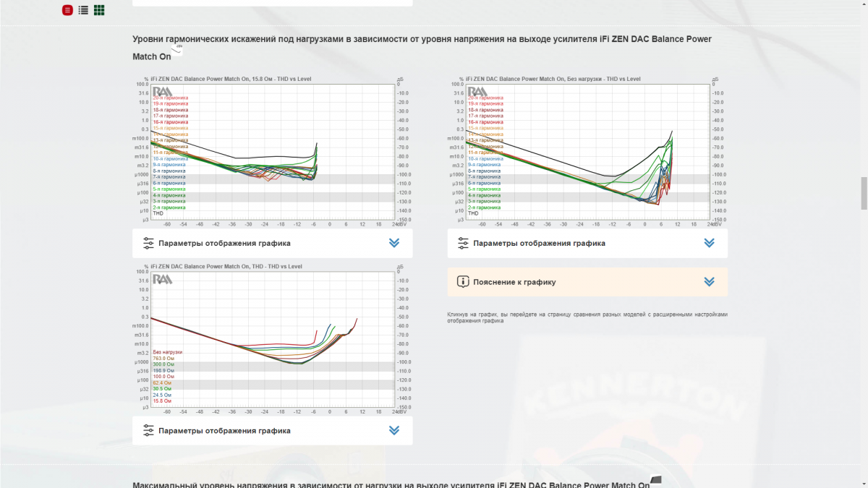Click the 'Кликнув на график' hint text
Screen dimensions: 868x488
[587, 317]
